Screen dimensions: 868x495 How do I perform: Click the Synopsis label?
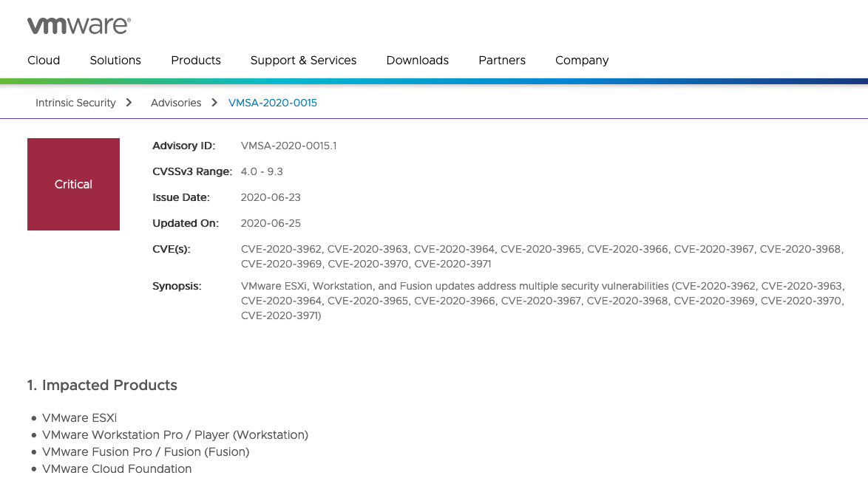(177, 287)
